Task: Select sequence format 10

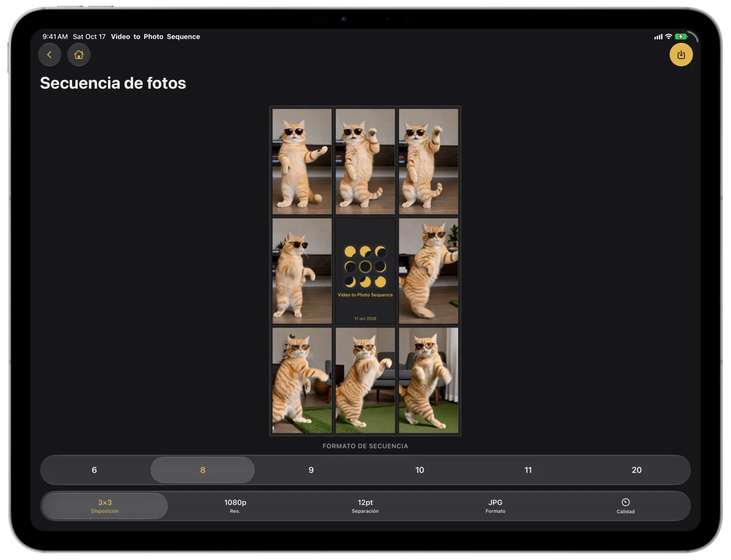Action: 420,470
